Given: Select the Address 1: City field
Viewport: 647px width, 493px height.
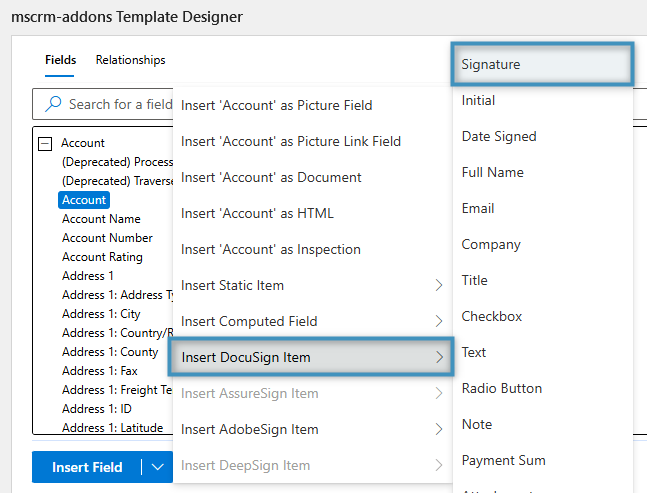Looking at the screenshot, I should pyautogui.click(x=101, y=314).
